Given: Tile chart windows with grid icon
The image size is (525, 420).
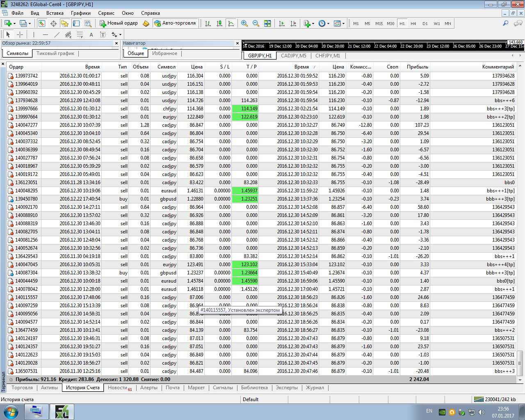Looking at the screenshot, I should [x=267, y=23].
